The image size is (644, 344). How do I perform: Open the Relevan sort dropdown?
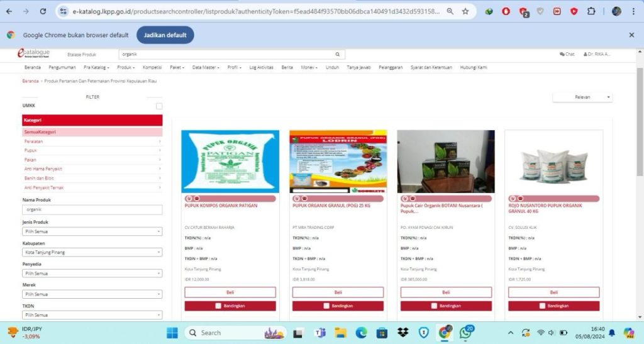coord(582,97)
